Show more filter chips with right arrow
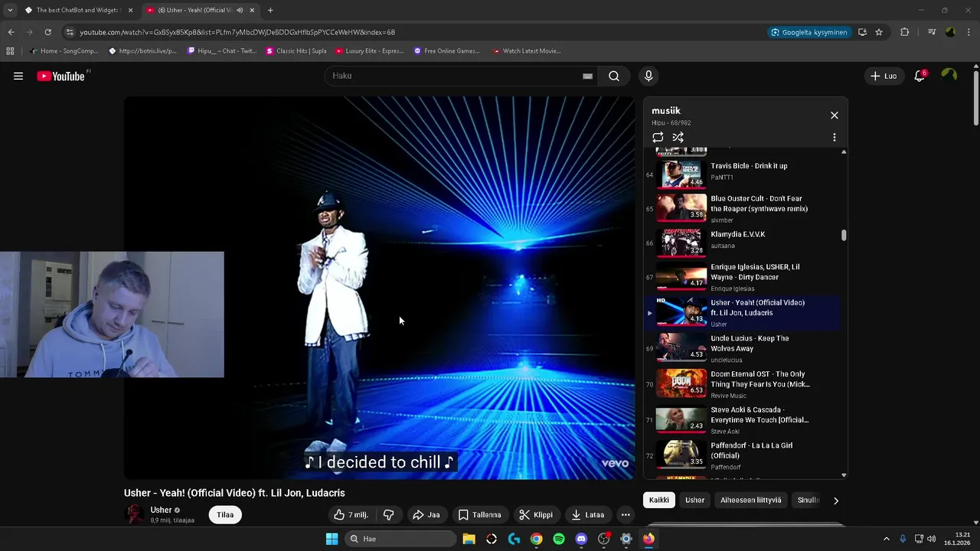This screenshot has height=551, width=980. click(x=836, y=500)
